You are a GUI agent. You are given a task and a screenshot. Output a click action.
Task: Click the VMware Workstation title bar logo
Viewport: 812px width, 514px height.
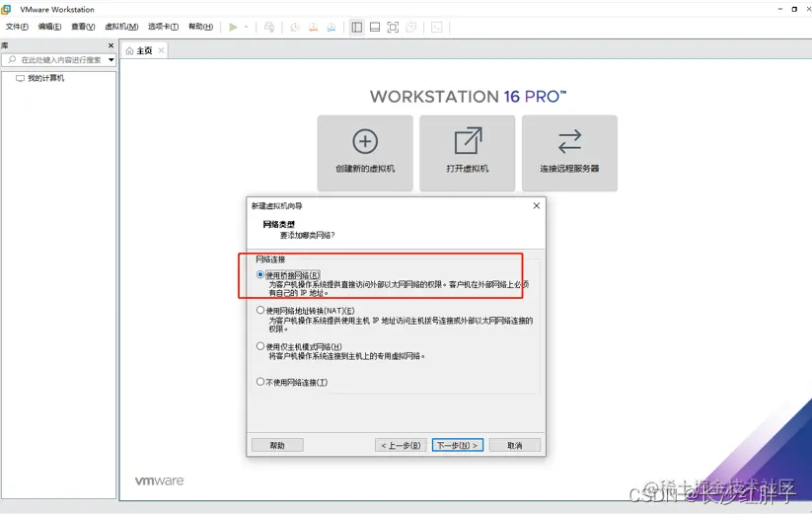point(6,9)
